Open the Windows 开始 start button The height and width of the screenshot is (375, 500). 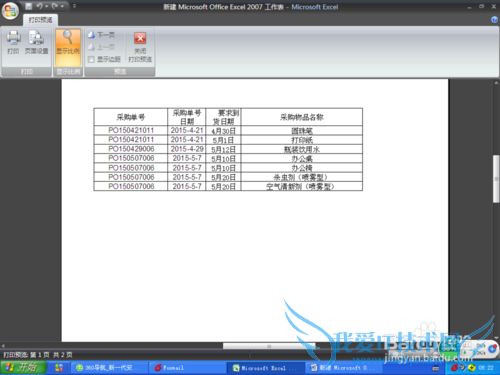(x=23, y=367)
